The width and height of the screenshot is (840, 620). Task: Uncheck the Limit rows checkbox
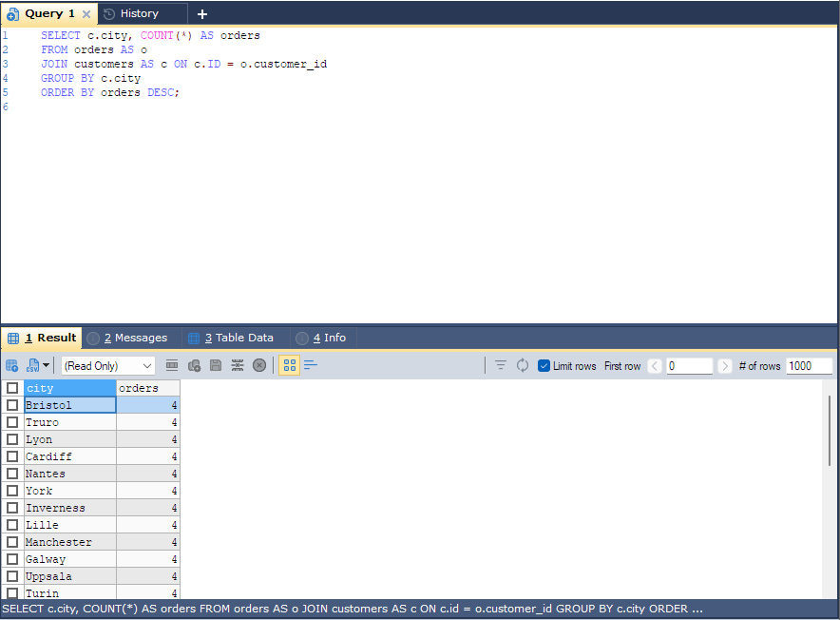[544, 366]
